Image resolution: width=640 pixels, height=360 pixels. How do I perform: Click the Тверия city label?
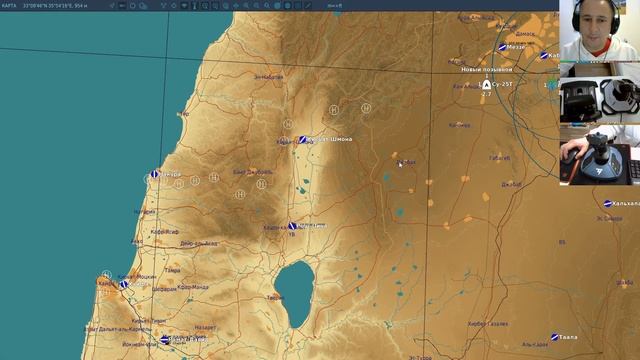click(x=275, y=298)
